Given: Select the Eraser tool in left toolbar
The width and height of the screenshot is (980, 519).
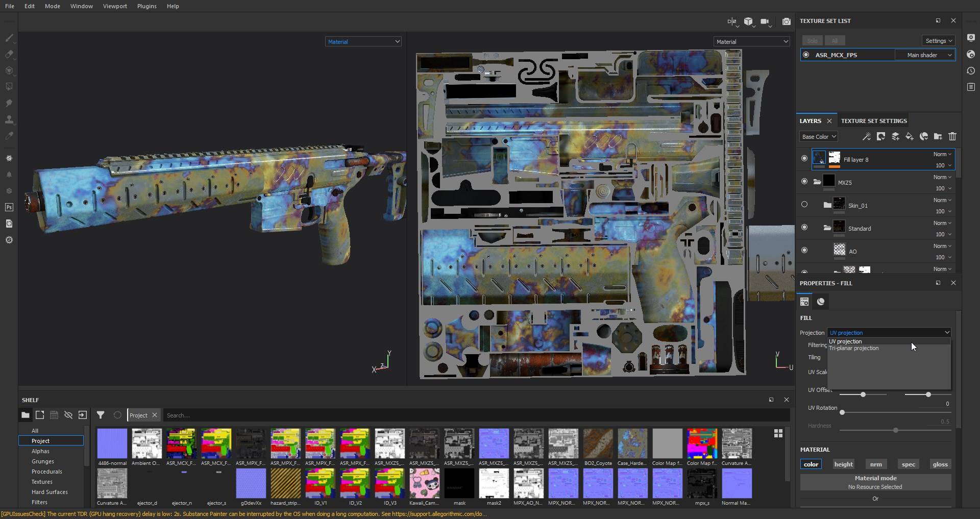Looking at the screenshot, I should (x=9, y=54).
